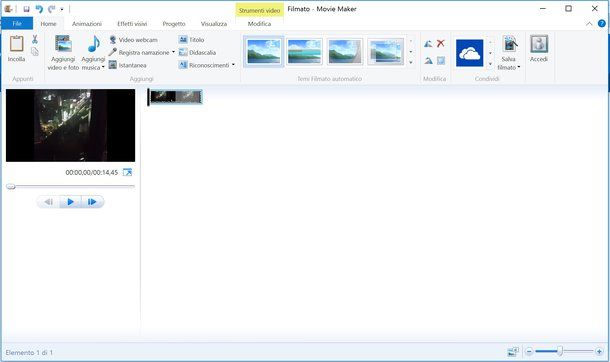610x362 pixels.
Task: Play the video preview
Action: pyautogui.click(x=70, y=202)
